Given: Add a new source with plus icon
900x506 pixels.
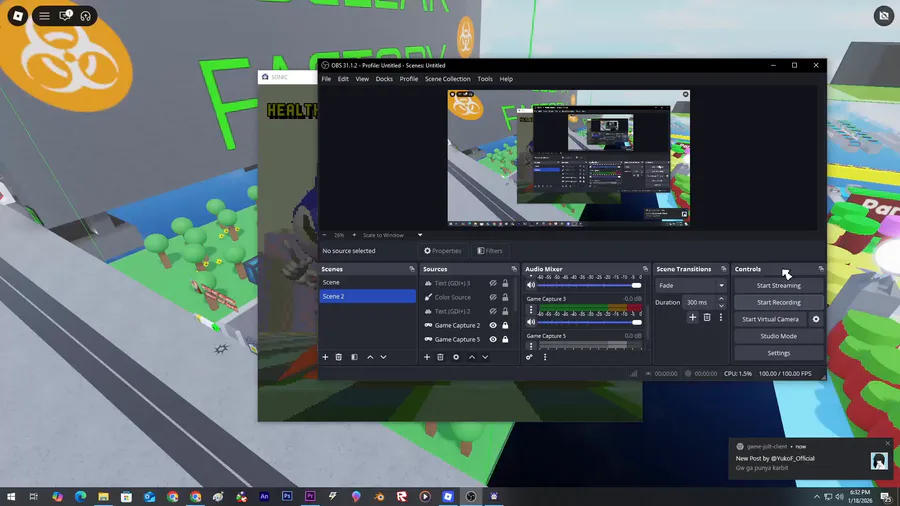Looking at the screenshot, I should (x=426, y=357).
